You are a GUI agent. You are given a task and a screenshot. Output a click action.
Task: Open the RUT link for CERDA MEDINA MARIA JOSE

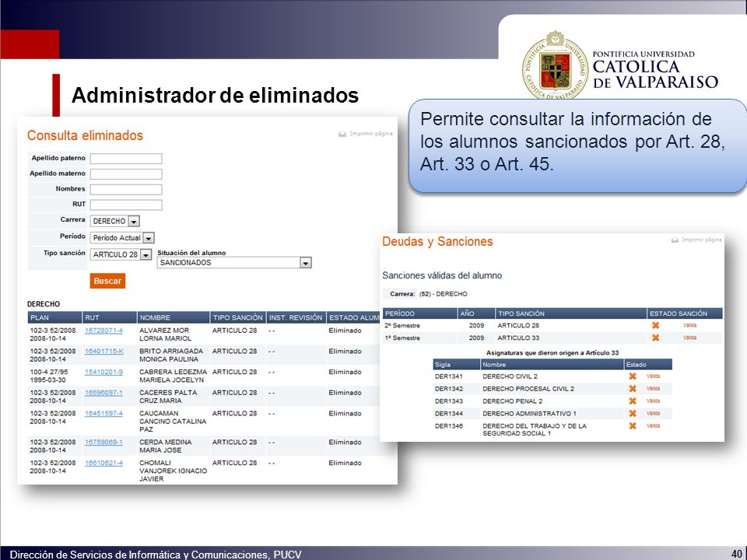pyautogui.click(x=103, y=443)
